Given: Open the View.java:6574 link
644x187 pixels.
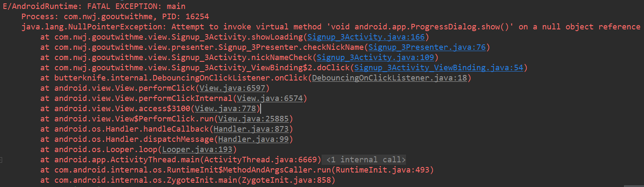Looking at the screenshot, I should point(270,98).
